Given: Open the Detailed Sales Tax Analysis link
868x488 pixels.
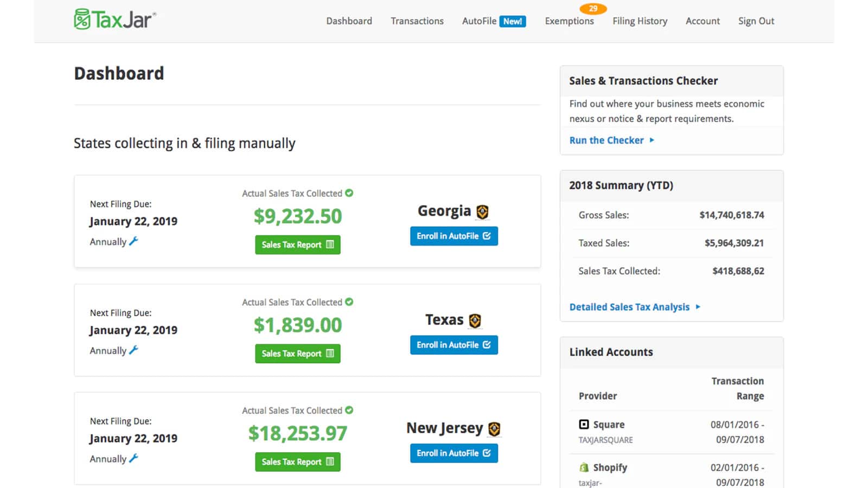Looking at the screenshot, I should point(629,306).
